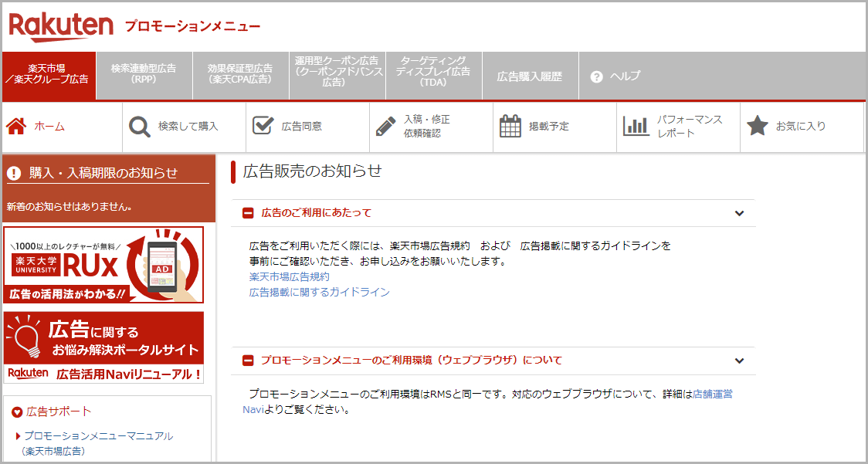Image resolution: width=868 pixels, height=464 pixels.
Task: Open 掲載予定 menu item
Action: (x=554, y=127)
